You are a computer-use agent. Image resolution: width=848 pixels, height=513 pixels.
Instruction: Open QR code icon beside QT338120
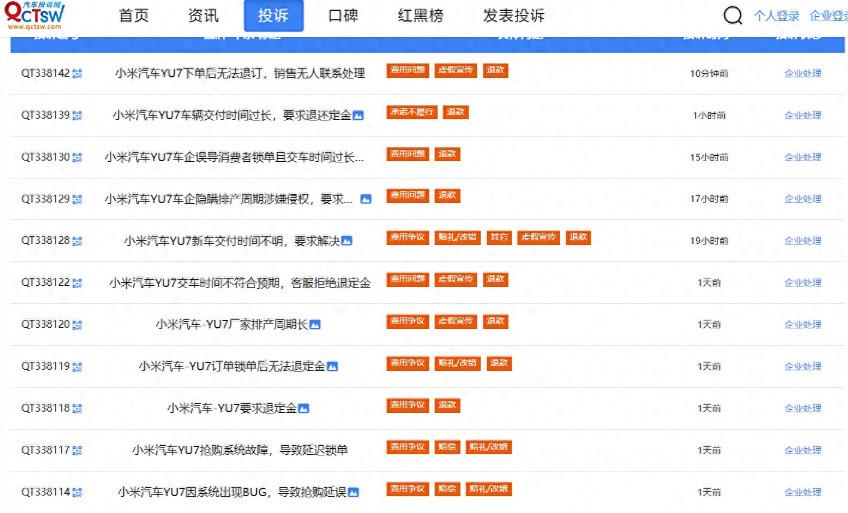(77, 325)
